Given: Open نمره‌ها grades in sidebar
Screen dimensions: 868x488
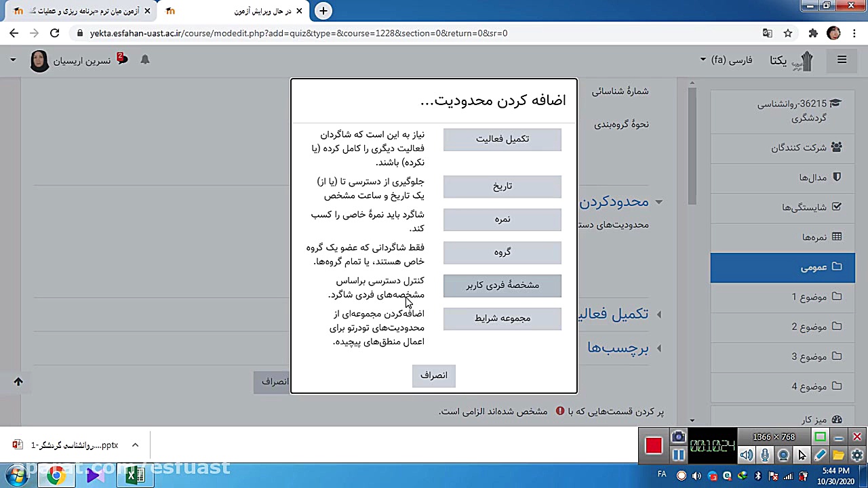Looking at the screenshot, I should 783,237.
